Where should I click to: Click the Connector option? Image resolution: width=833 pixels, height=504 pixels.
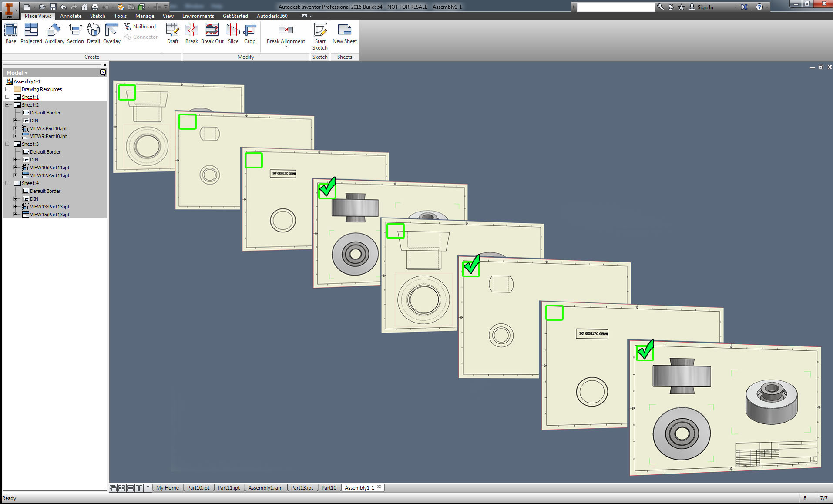pyautogui.click(x=141, y=37)
